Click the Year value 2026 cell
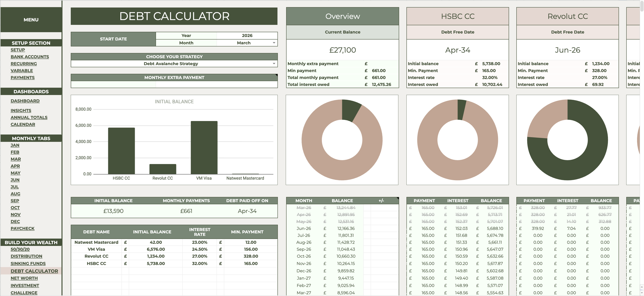 click(x=247, y=35)
